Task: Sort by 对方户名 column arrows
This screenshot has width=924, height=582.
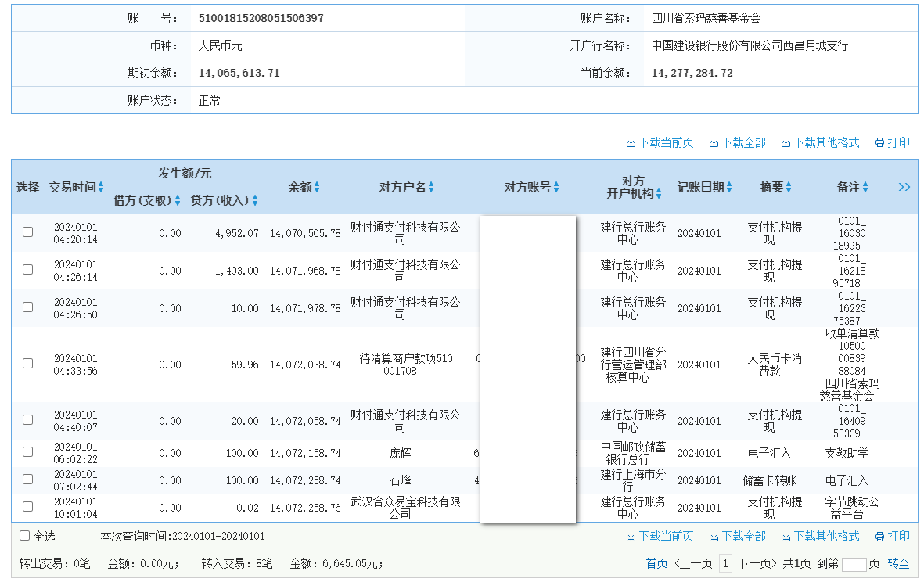Action: 431,187
